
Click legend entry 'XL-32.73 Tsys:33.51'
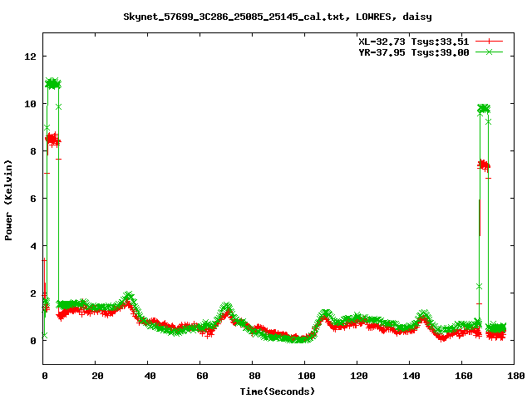point(414,42)
